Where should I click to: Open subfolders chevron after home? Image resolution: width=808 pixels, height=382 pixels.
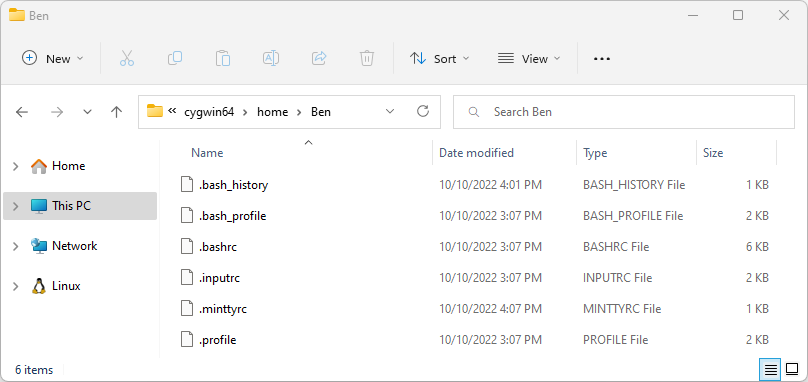click(x=299, y=112)
